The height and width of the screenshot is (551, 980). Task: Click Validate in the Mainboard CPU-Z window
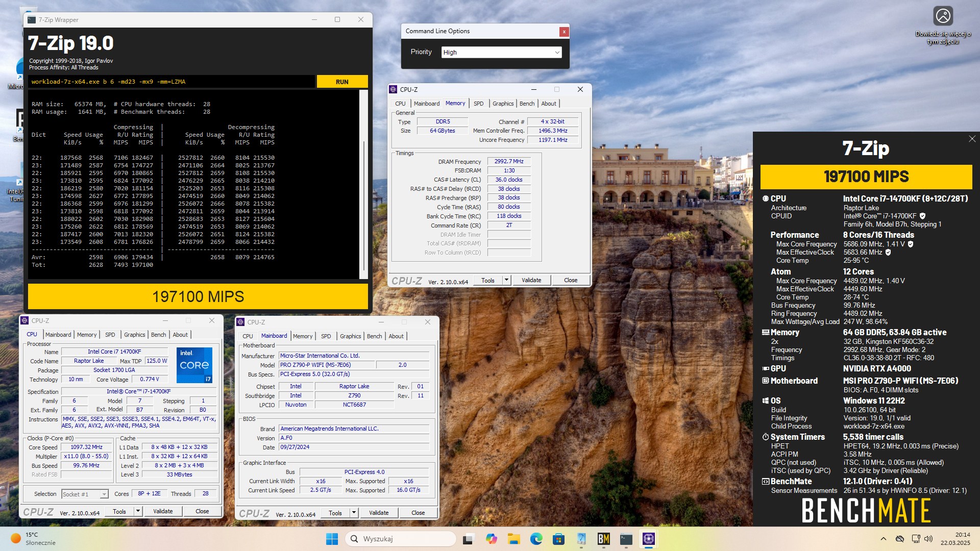pyautogui.click(x=379, y=513)
